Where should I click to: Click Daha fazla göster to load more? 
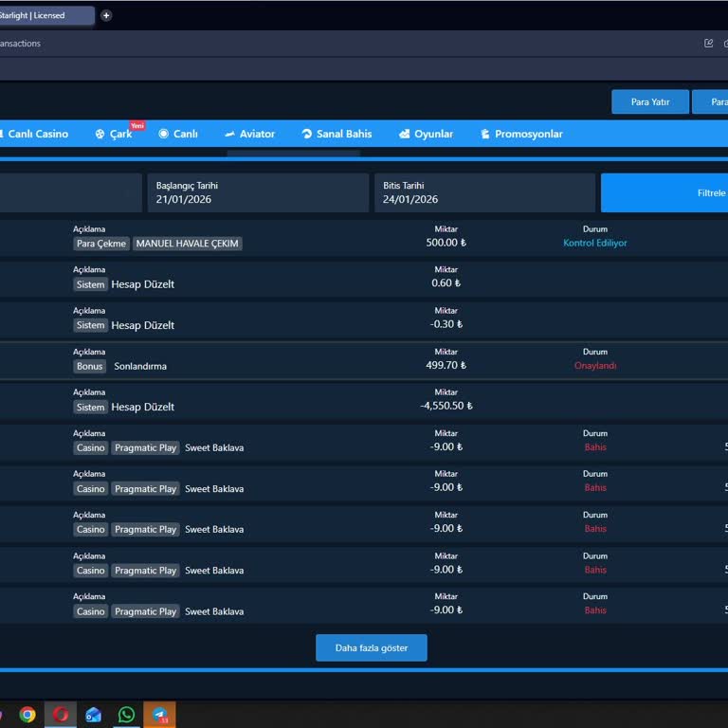[372, 648]
